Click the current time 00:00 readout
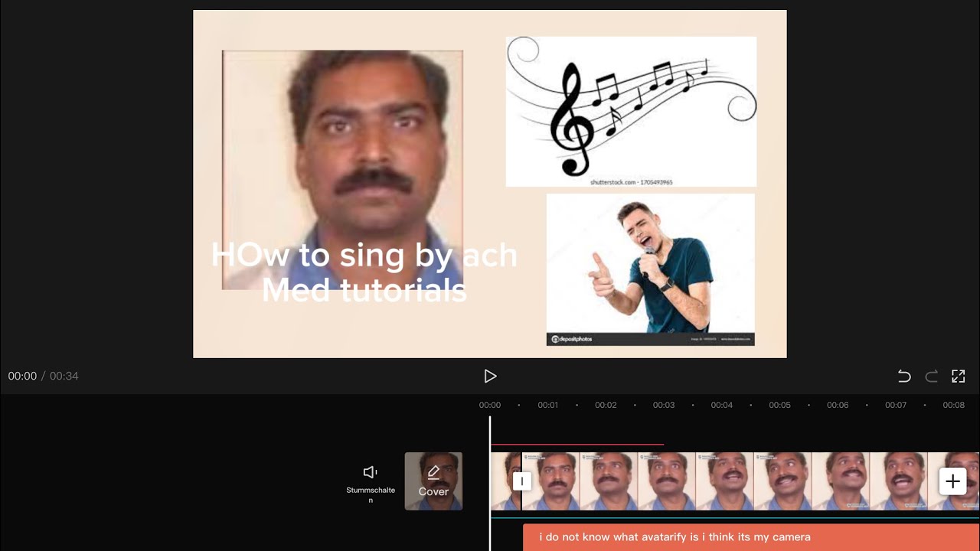This screenshot has height=551, width=980. point(22,376)
